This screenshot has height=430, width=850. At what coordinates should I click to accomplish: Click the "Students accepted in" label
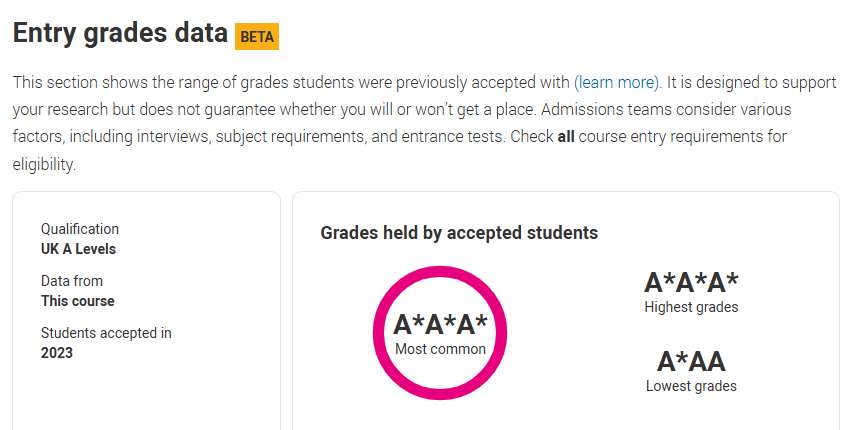(x=107, y=333)
